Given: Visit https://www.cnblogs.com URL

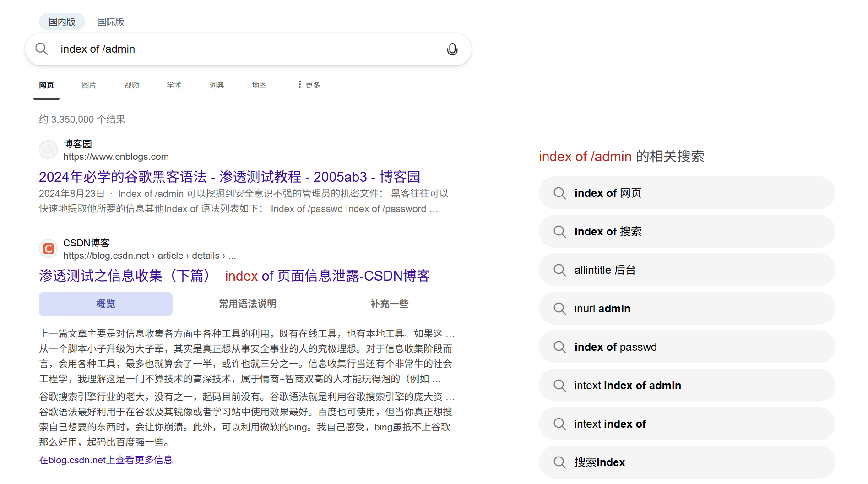Looking at the screenshot, I should pos(116,157).
